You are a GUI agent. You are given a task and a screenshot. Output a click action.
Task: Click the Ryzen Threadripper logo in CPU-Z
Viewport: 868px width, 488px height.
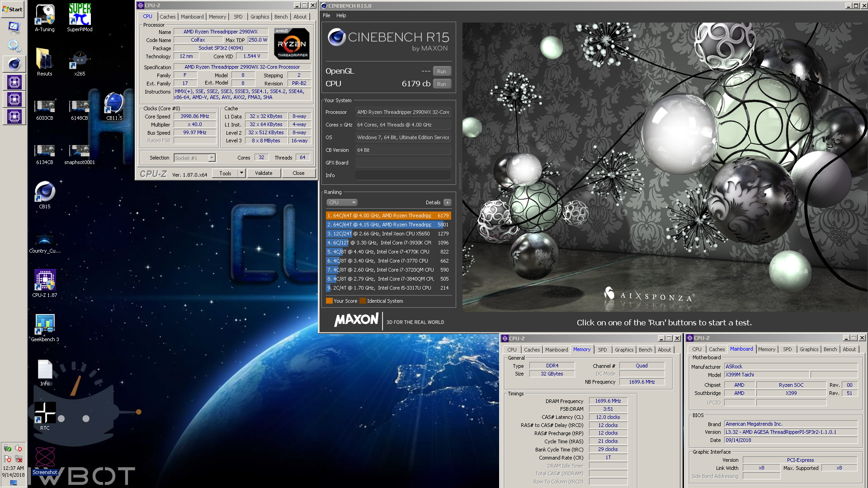tap(292, 44)
